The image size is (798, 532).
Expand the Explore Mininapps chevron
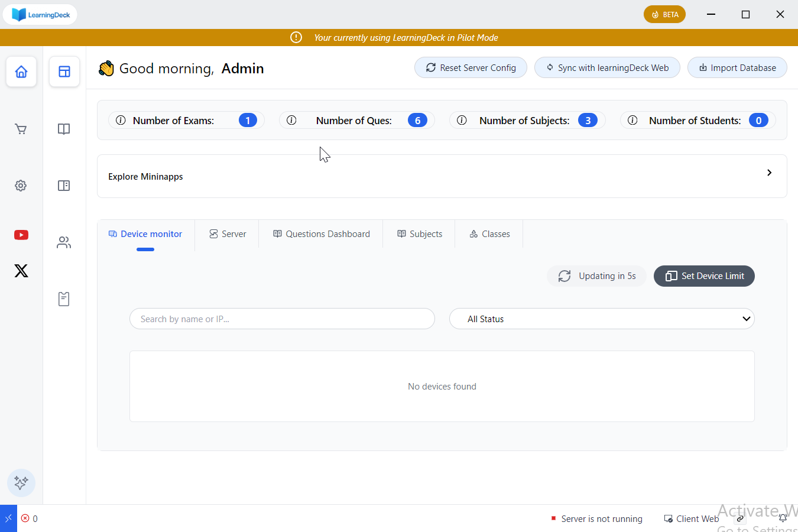pos(769,173)
